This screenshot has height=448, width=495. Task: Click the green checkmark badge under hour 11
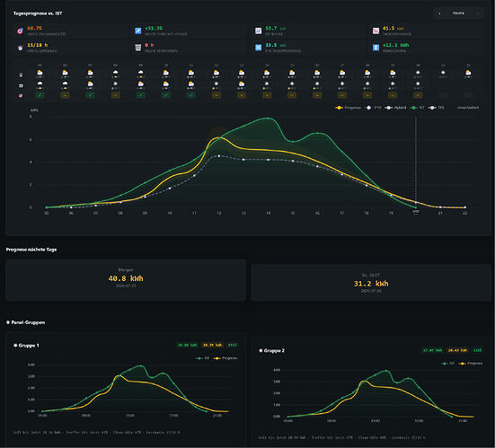(x=191, y=95)
